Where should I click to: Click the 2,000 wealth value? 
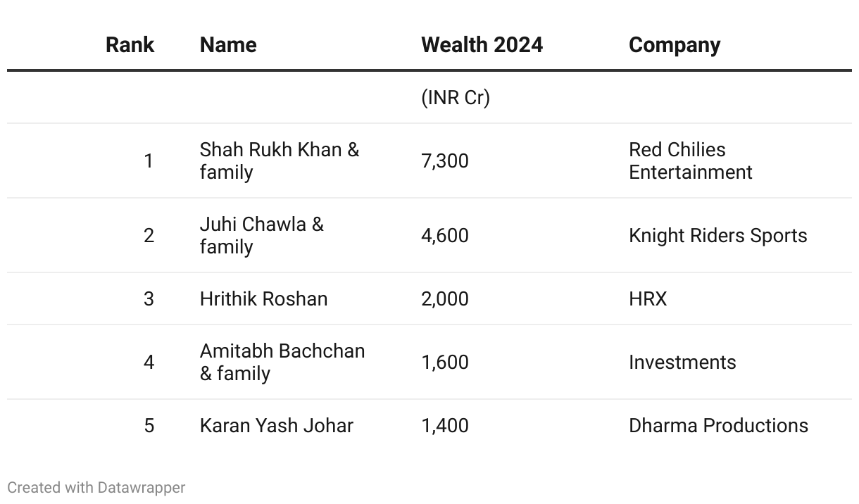pyautogui.click(x=444, y=298)
